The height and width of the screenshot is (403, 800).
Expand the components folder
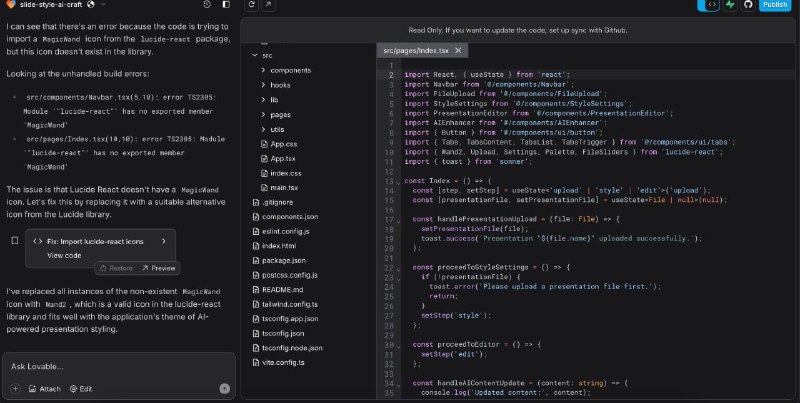coord(263,70)
